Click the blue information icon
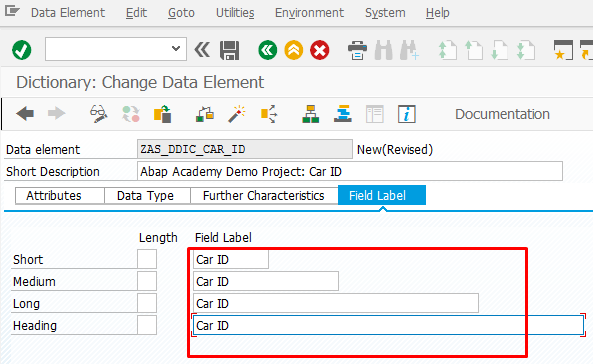This screenshot has width=593, height=364. click(407, 114)
